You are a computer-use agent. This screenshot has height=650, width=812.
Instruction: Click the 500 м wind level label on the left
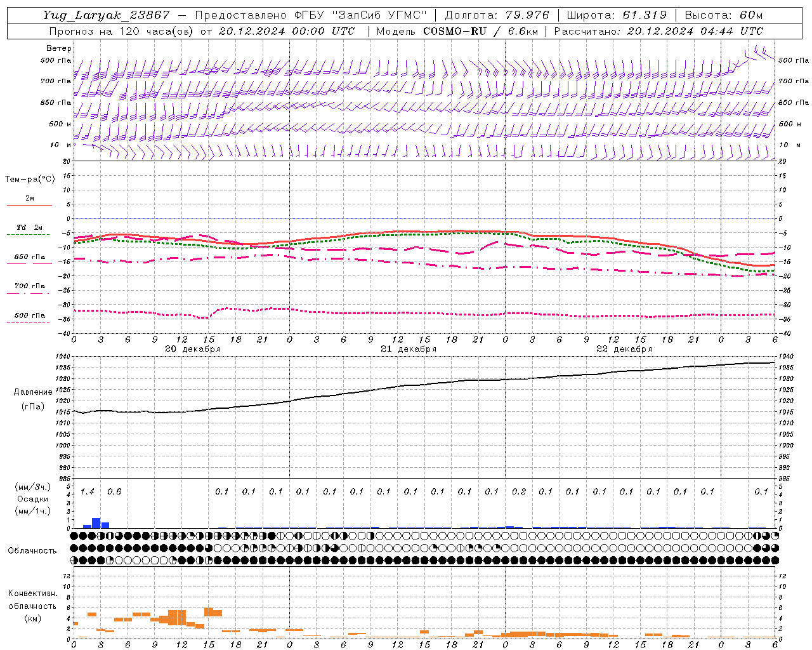60,124
